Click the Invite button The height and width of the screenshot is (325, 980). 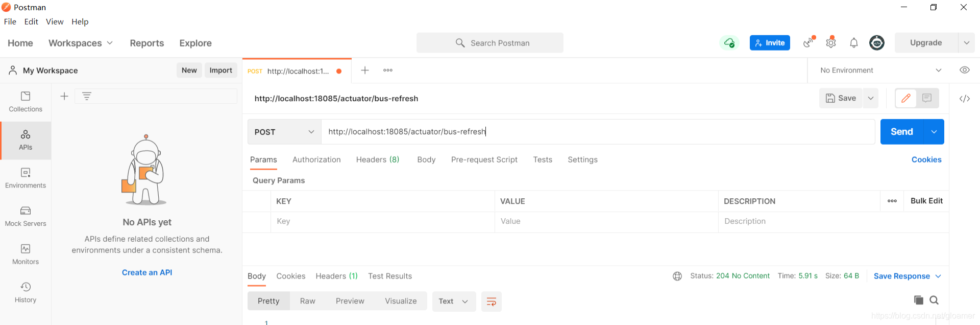pyautogui.click(x=770, y=43)
